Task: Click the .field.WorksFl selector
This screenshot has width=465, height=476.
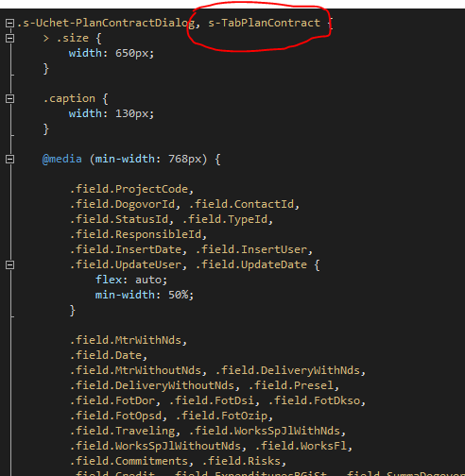Action: point(301,446)
